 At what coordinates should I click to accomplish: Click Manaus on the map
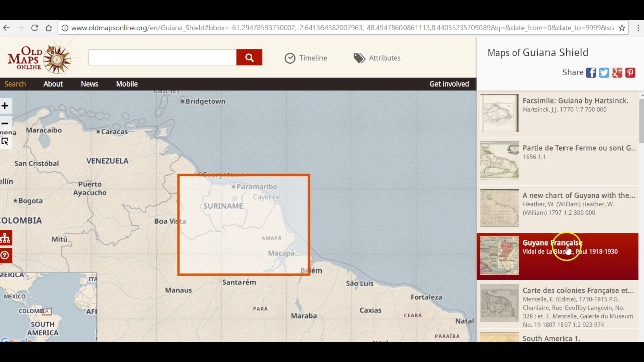coord(178,290)
